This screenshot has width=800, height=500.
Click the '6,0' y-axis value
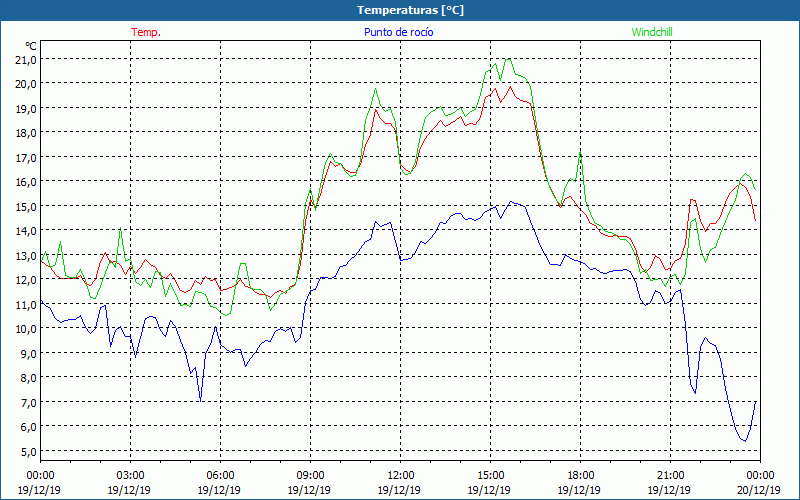(x=29, y=427)
